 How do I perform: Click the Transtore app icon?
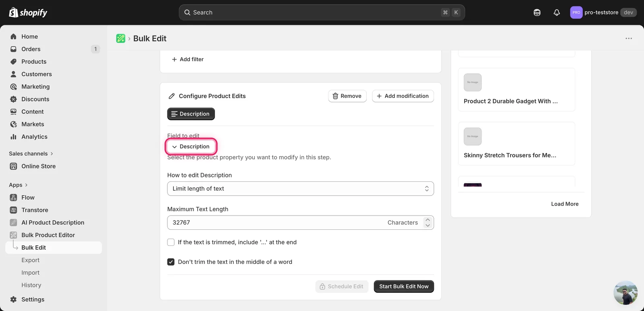click(13, 210)
